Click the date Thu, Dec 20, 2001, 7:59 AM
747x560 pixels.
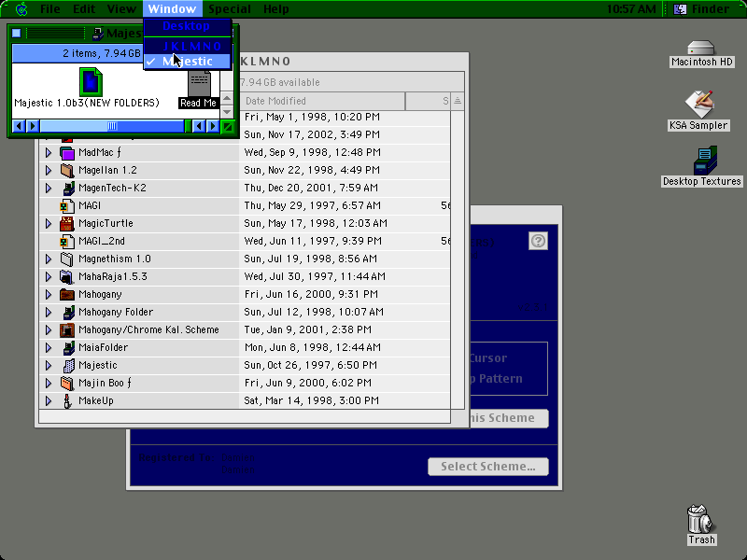coord(311,189)
